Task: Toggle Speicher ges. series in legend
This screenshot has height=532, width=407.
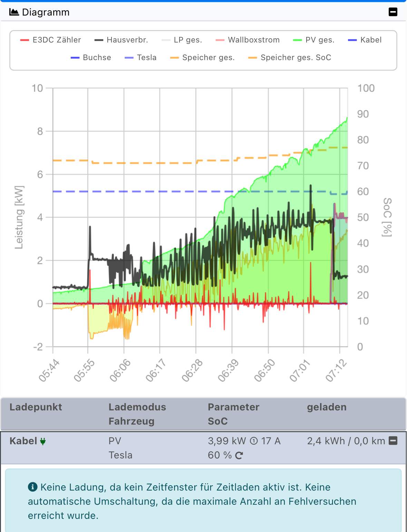Action: pyautogui.click(x=202, y=57)
